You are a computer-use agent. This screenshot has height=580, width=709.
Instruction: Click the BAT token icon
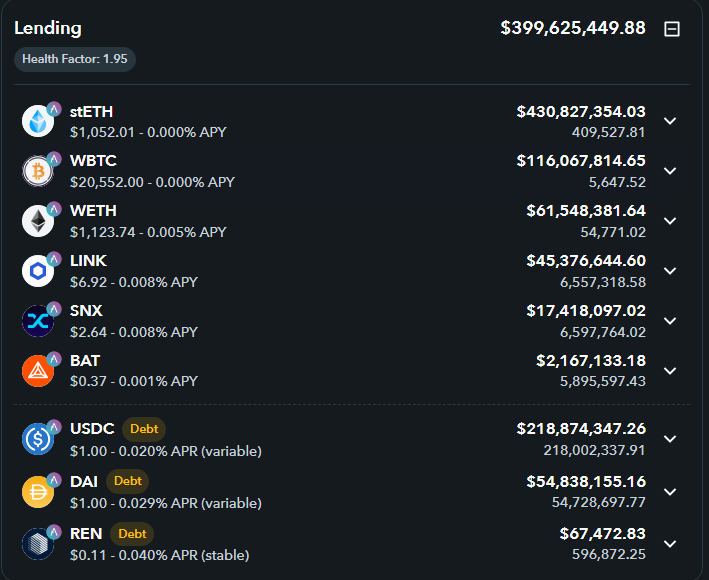pyautogui.click(x=38, y=371)
